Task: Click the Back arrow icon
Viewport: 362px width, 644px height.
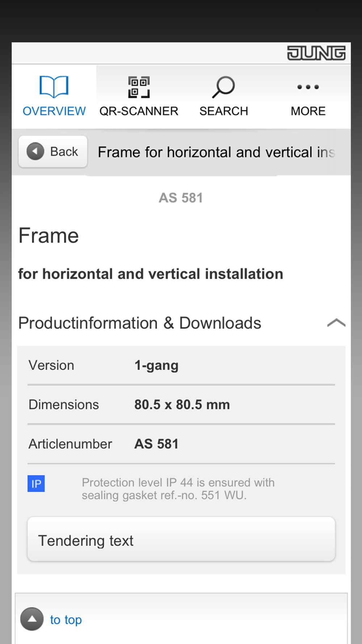Action: click(x=35, y=151)
